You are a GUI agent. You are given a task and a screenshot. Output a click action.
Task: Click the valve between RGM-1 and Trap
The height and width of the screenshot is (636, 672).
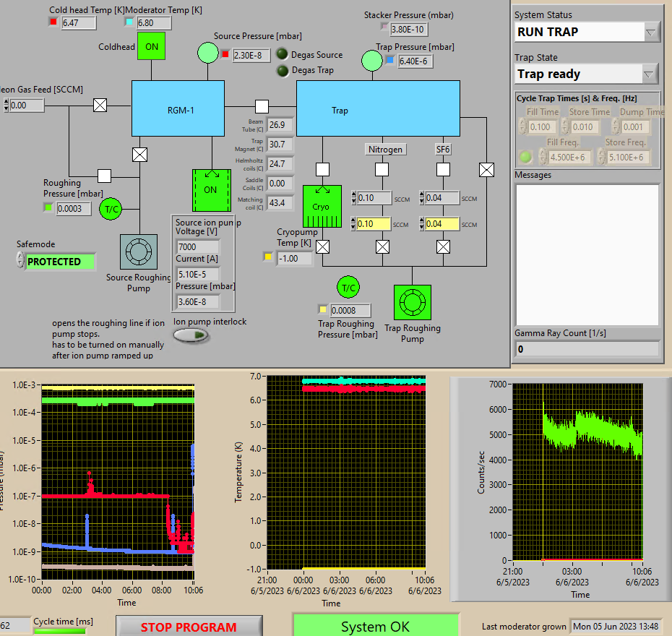point(262,106)
